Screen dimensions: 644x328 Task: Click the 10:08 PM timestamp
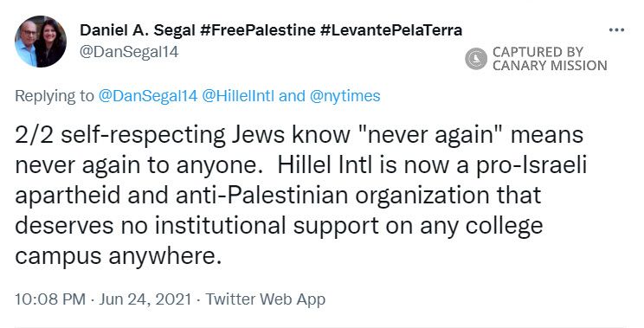(x=50, y=299)
